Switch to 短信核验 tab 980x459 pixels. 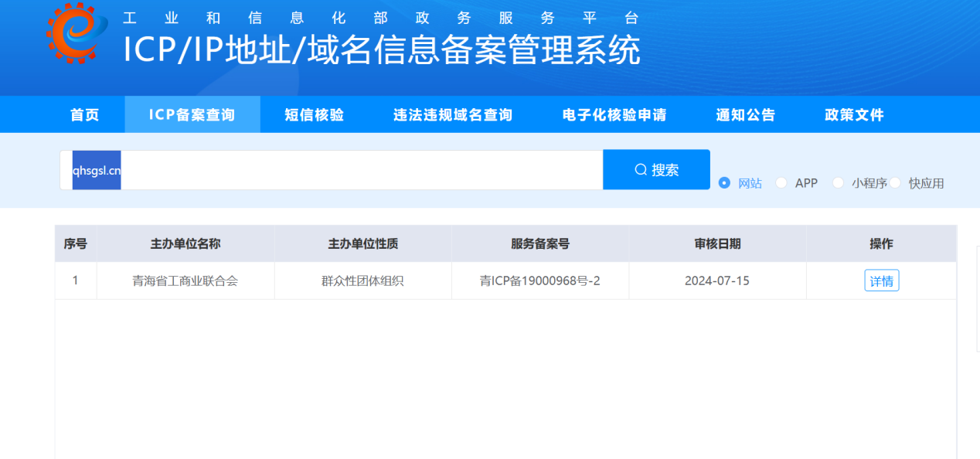(x=315, y=115)
